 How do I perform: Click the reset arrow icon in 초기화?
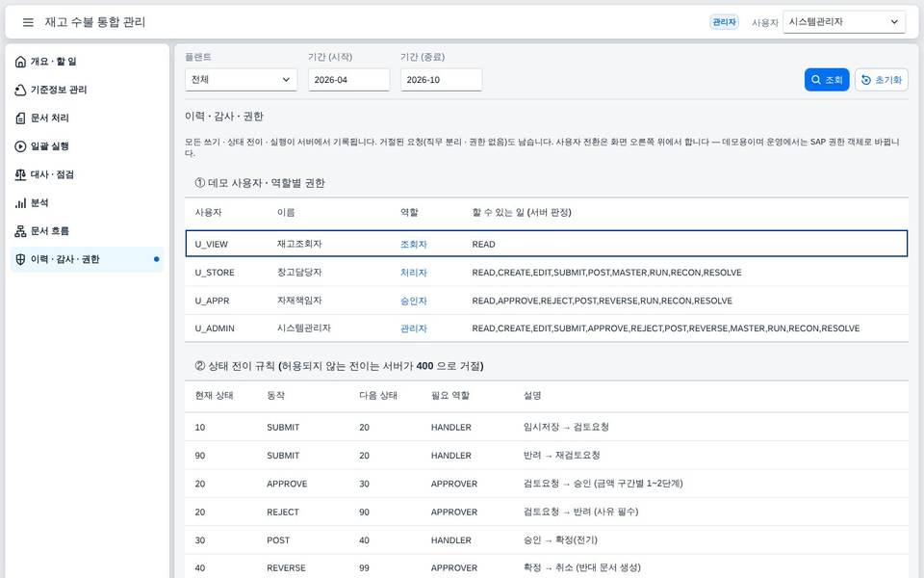865,80
